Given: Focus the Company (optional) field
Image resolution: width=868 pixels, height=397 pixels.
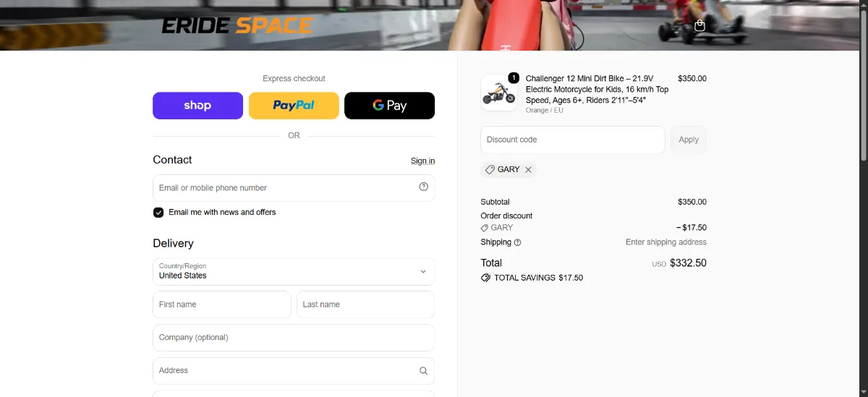Looking at the screenshot, I should [294, 338].
